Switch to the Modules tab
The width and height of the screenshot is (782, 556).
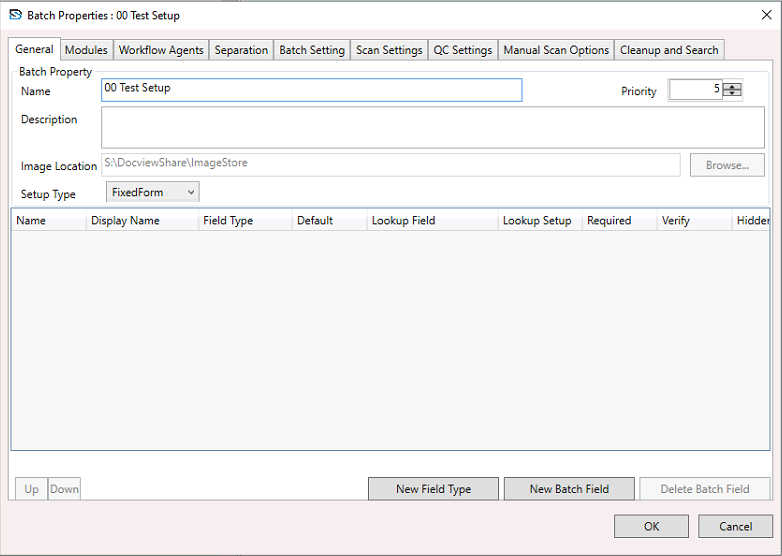[86, 50]
